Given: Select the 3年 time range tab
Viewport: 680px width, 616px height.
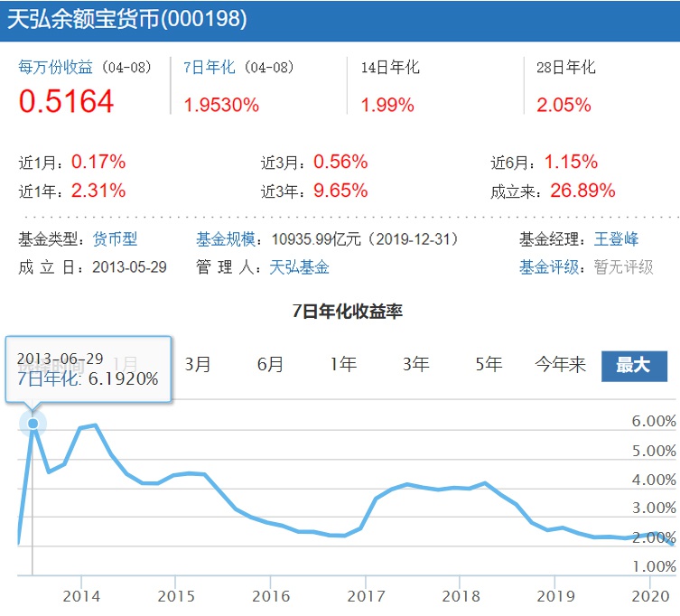Looking at the screenshot, I should click(416, 364).
